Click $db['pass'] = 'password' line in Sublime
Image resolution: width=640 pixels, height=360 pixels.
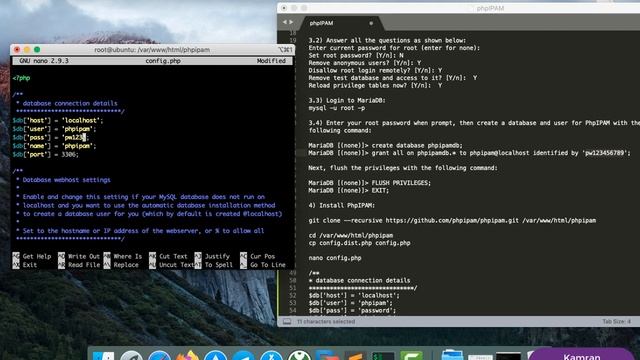tap(352, 311)
